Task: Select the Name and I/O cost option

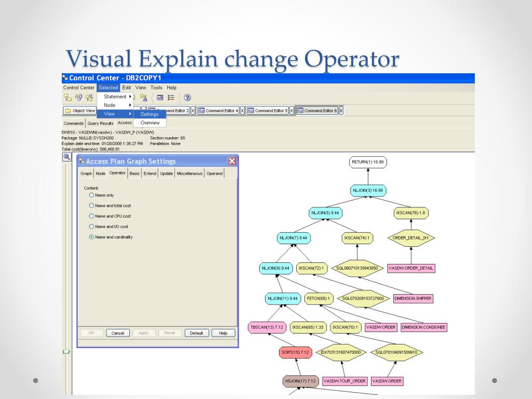Action: pos(91,227)
